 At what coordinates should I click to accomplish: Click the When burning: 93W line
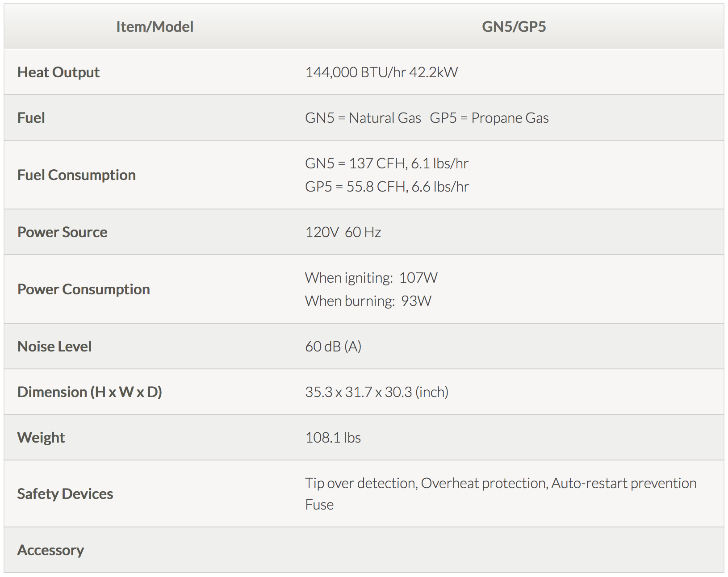368,301
